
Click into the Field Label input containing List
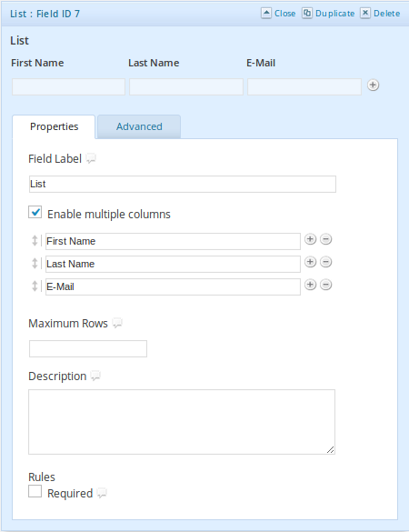point(183,184)
